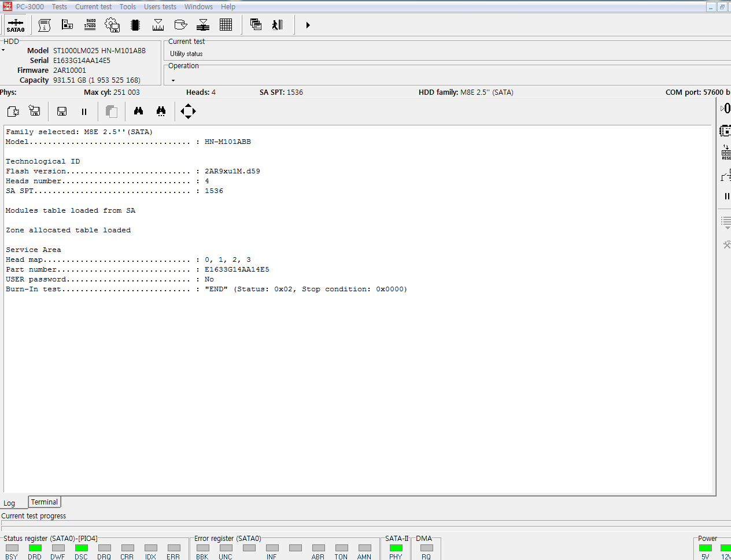Screen dimensions: 731x560
Task: Click the UNC error register indicator
Action: [226, 548]
